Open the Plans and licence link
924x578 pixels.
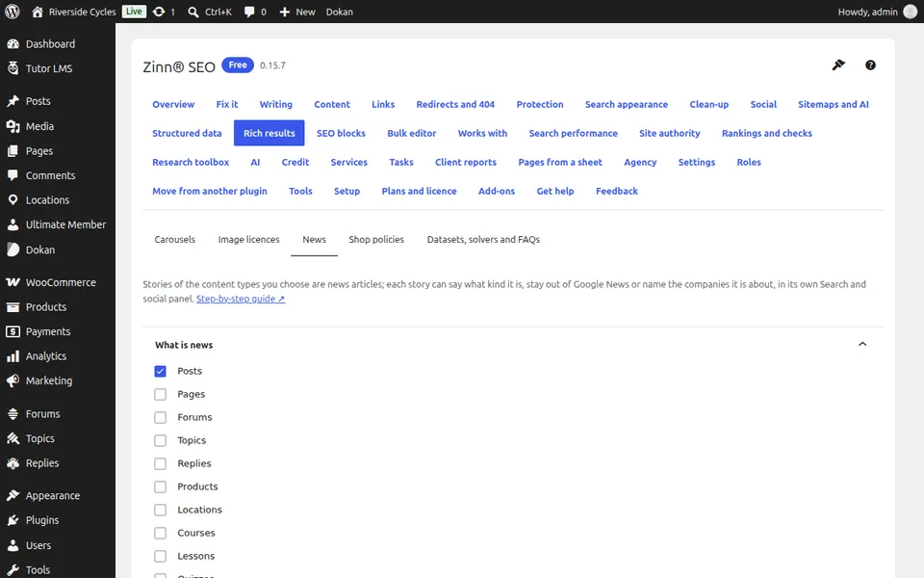point(419,191)
